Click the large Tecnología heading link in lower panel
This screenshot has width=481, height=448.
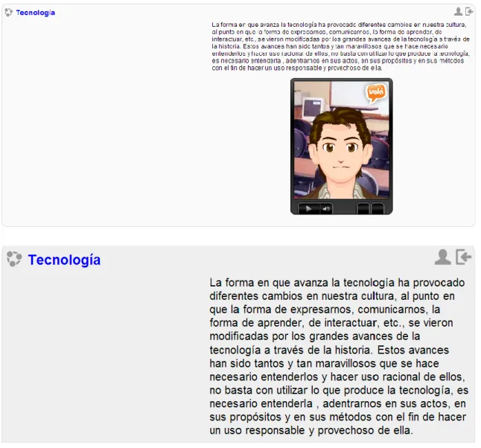pyautogui.click(x=64, y=260)
